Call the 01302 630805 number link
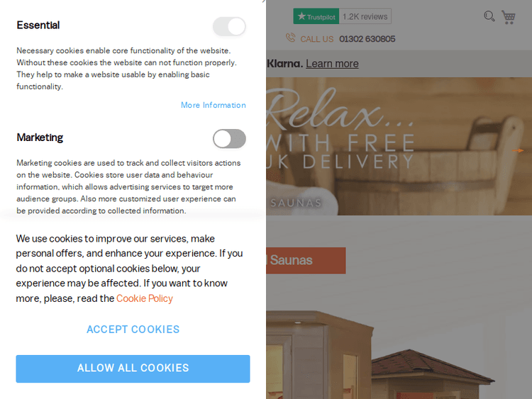 [x=367, y=39]
